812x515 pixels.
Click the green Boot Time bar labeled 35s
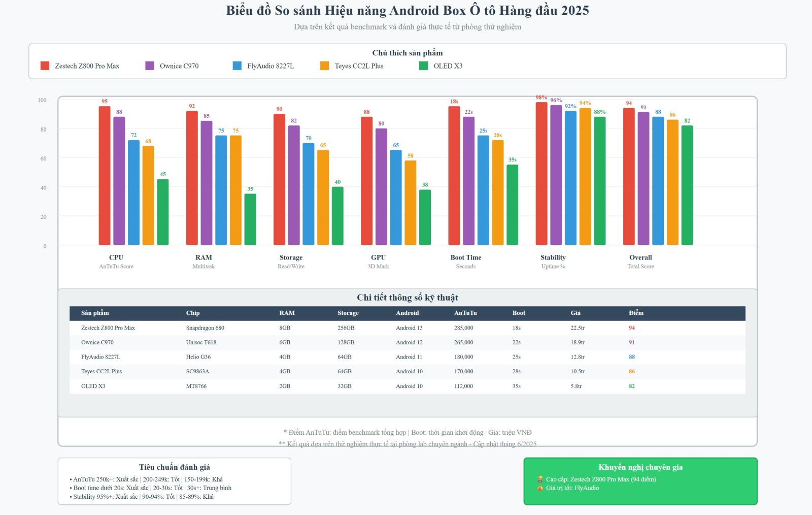pyautogui.click(x=513, y=205)
